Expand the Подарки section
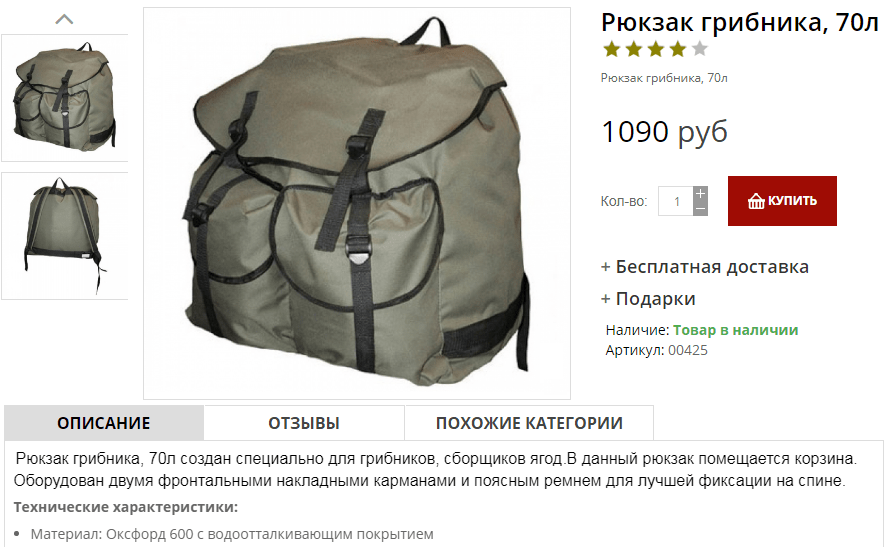This screenshot has height=547, width=890. pos(648,298)
